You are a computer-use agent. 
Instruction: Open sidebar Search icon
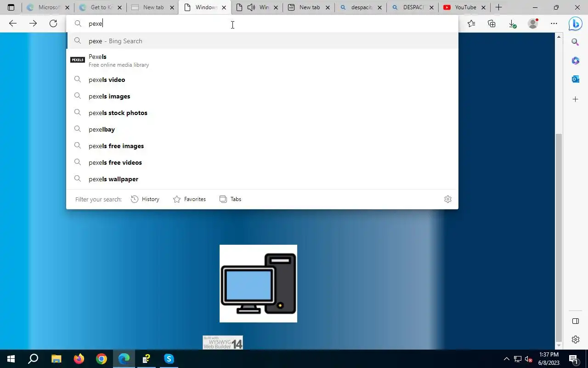(575, 42)
